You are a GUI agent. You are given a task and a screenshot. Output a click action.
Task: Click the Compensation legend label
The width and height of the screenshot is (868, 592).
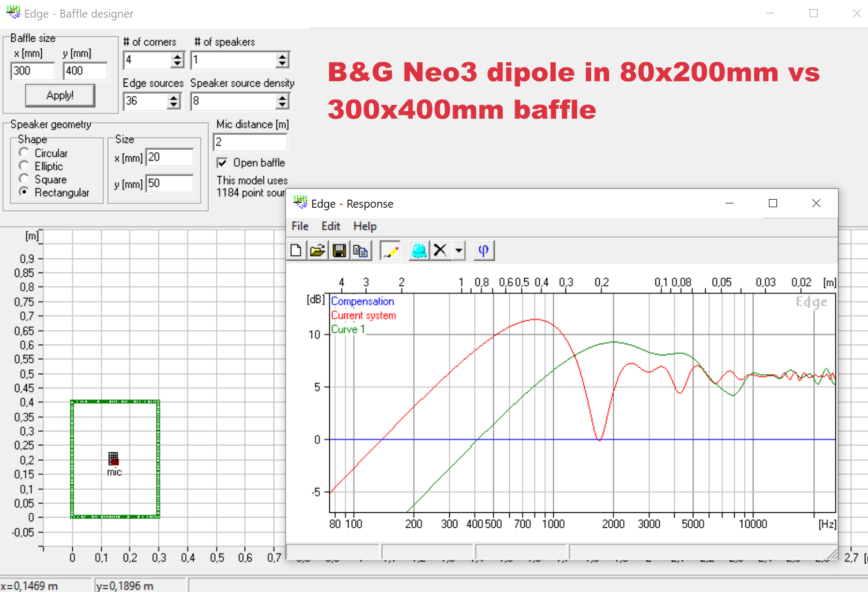363,301
